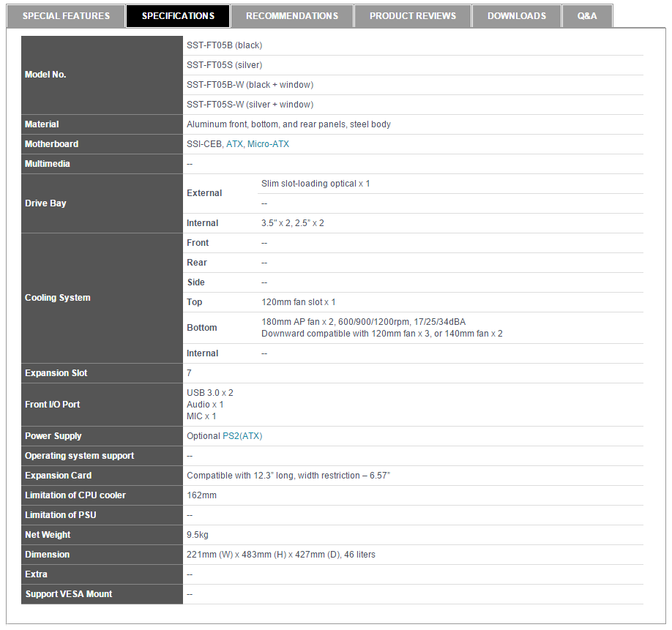Screen dimensions: 672x630
Task: Select the Specifications tab
Action: (178, 16)
